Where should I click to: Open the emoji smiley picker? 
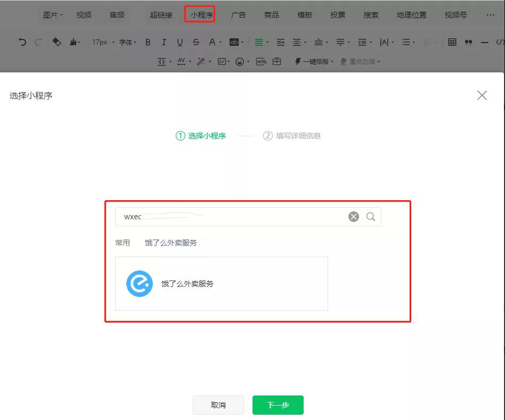point(240,61)
